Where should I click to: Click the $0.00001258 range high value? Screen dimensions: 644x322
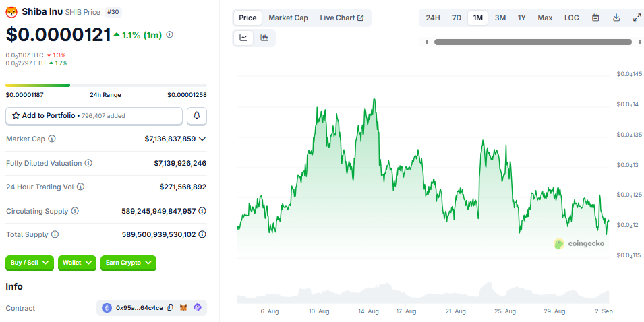pos(187,95)
